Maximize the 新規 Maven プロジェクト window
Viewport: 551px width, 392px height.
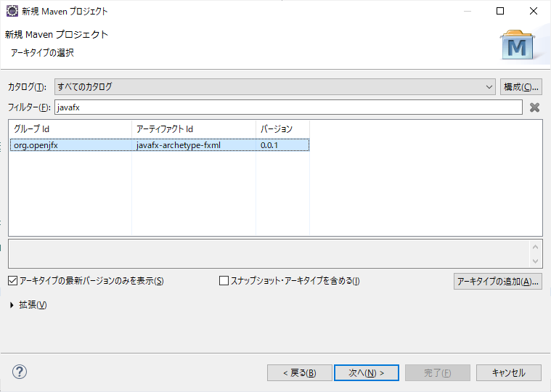[x=500, y=11]
